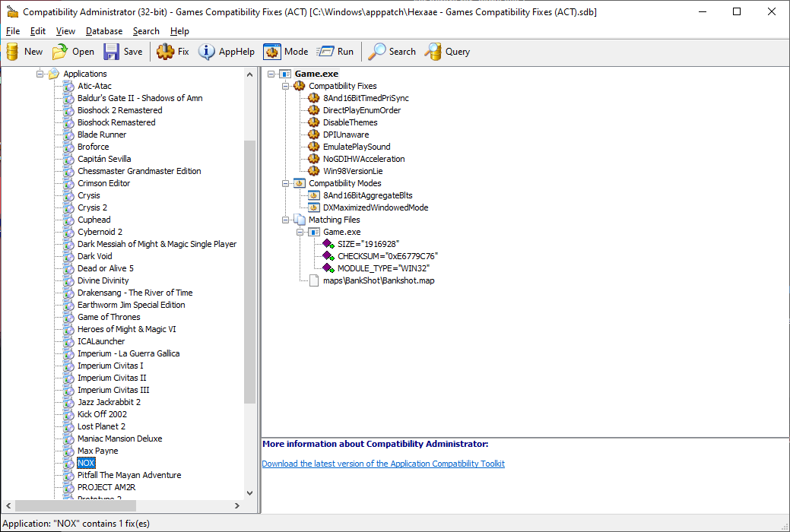Click the Save toolbar icon
Screen dimensions: 790x532
[111, 52]
